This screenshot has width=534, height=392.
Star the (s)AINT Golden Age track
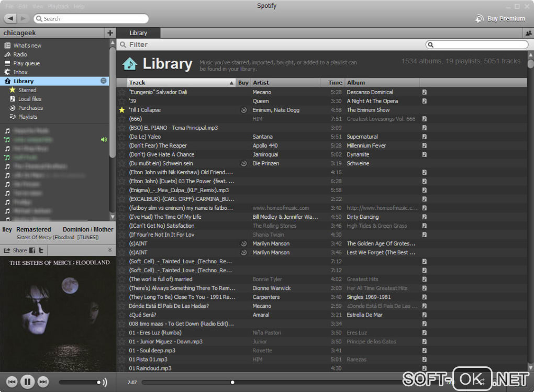click(121, 243)
